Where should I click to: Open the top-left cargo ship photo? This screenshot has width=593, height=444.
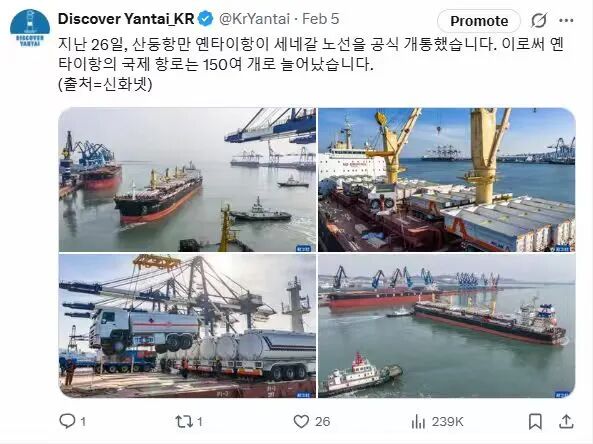[187, 180]
